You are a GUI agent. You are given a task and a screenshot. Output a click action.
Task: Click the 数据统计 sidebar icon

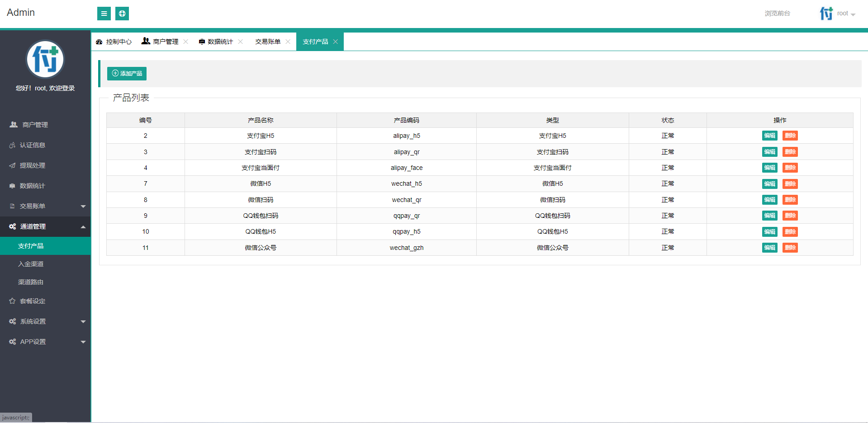[x=13, y=185]
